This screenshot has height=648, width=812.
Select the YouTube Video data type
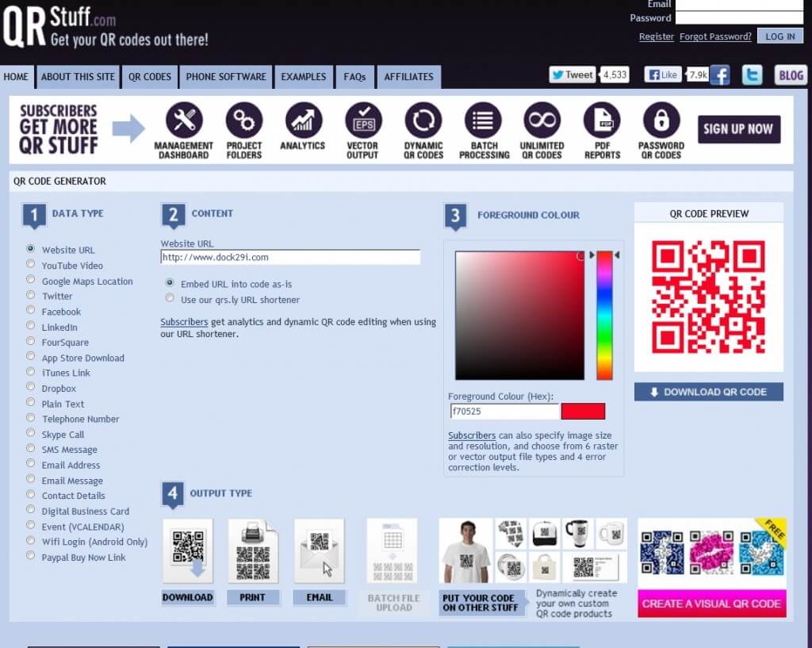tap(31, 264)
